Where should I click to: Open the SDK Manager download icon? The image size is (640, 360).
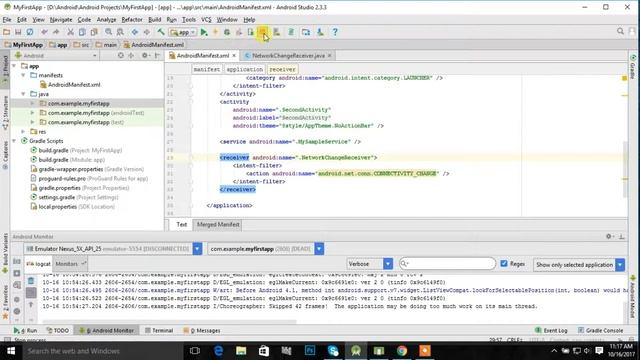pos(320,32)
